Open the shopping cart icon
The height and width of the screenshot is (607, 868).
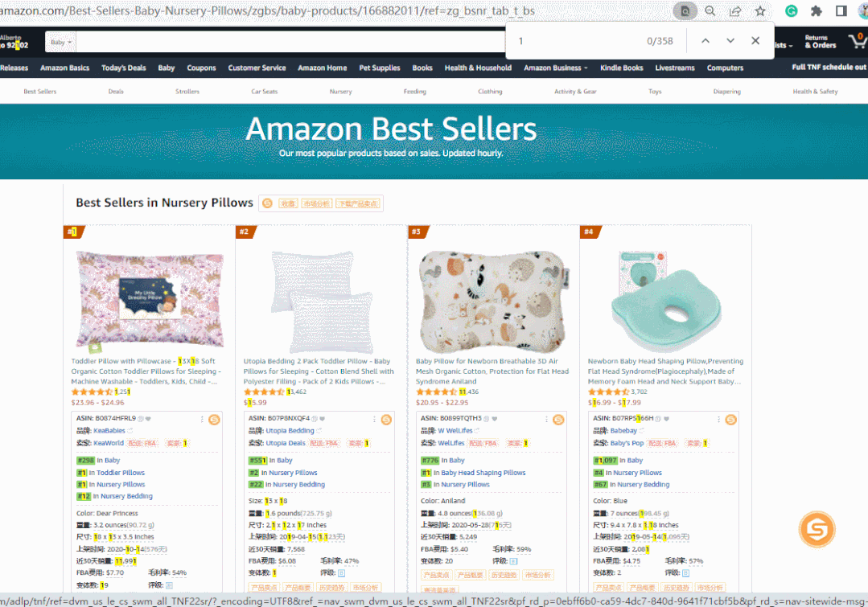pos(857,40)
